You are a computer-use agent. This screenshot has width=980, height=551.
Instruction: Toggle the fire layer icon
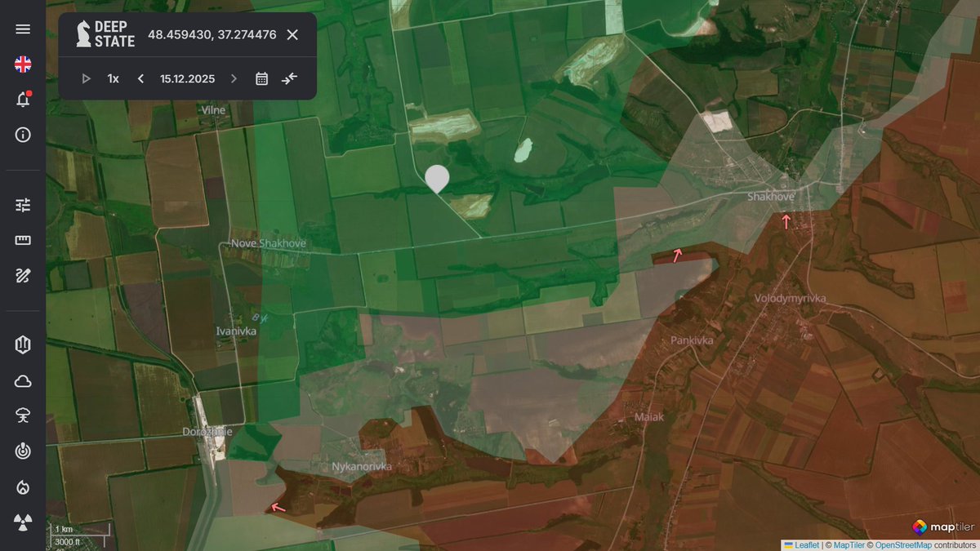coord(23,487)
